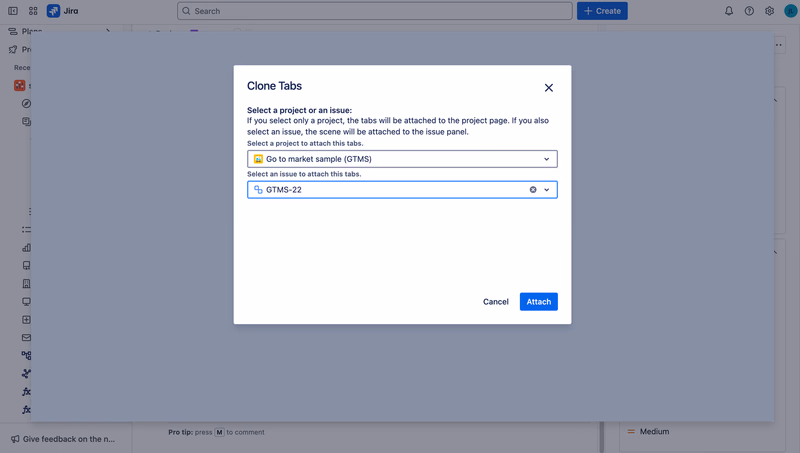
Task: Open the help question mark menu
Action: click(x=749, y=11)
